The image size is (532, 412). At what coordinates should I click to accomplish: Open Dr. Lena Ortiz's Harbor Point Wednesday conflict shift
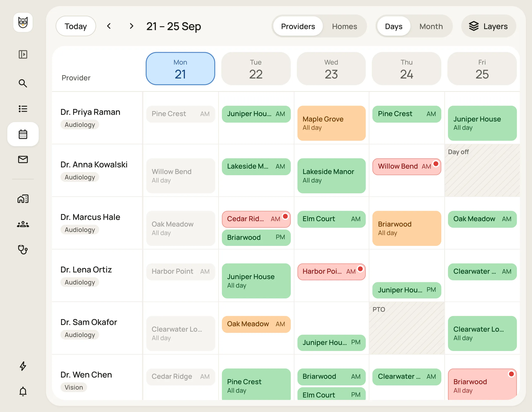tap(331, 272)
